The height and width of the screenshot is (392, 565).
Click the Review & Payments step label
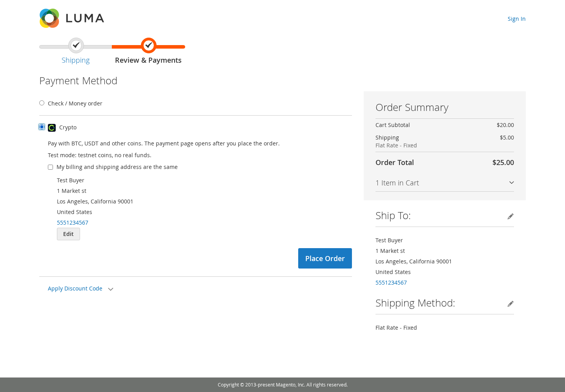pyautogui.click(x=148, y=60)
